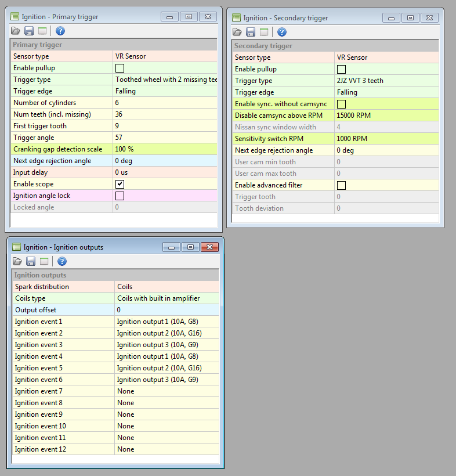This screenshot has width=456, height=476.
Task: Click the save icon in Primary trigger toolbar
Action: click(29, 31)
